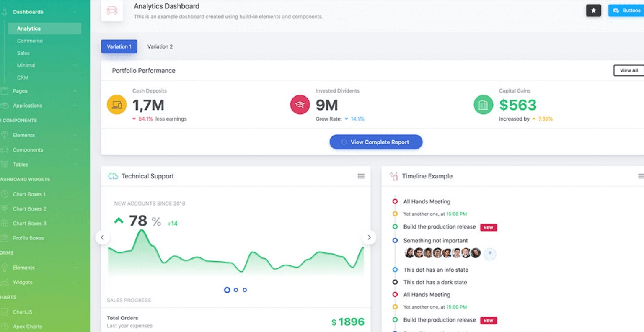Expand the Pages sidebar section
The image size is (644, 332).
(x=75, y=91)
